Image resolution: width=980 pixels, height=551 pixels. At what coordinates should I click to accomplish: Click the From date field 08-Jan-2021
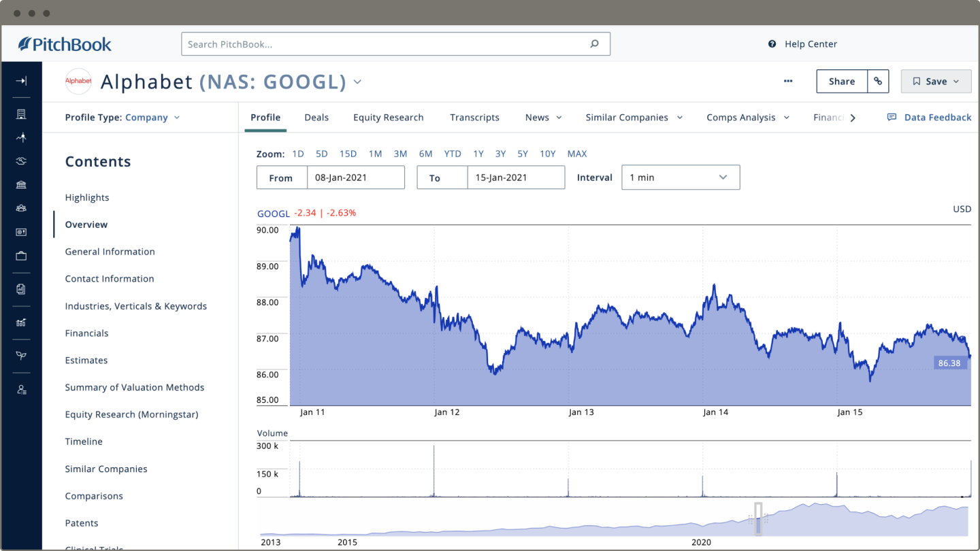(x=356, y=178)
